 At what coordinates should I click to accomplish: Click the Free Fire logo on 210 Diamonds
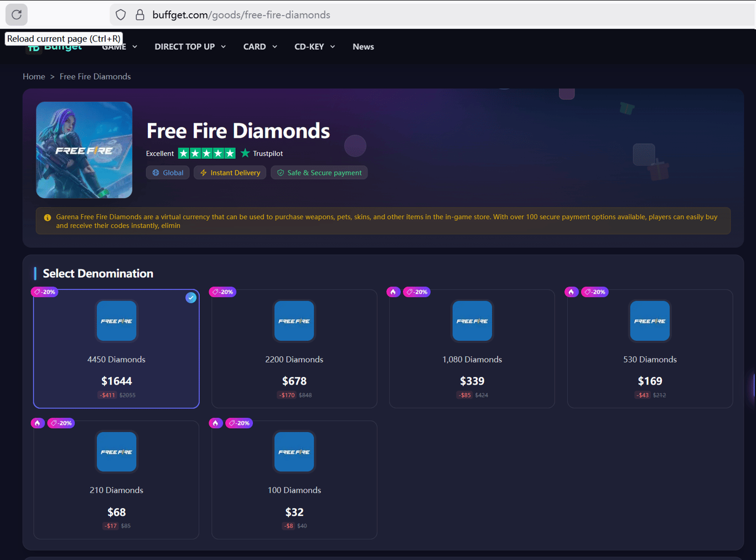point(116,452)
